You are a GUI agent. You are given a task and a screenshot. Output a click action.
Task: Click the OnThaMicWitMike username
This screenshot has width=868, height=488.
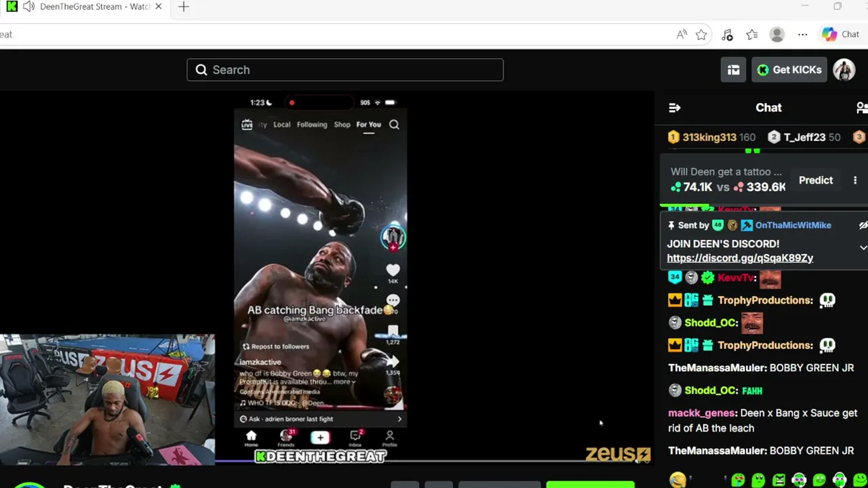[793, 225]
